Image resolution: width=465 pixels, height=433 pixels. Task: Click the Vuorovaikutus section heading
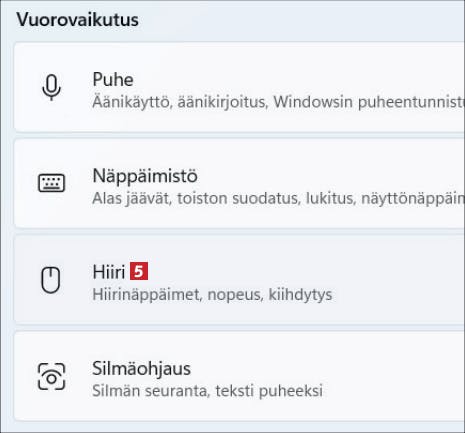pos(77,20)
